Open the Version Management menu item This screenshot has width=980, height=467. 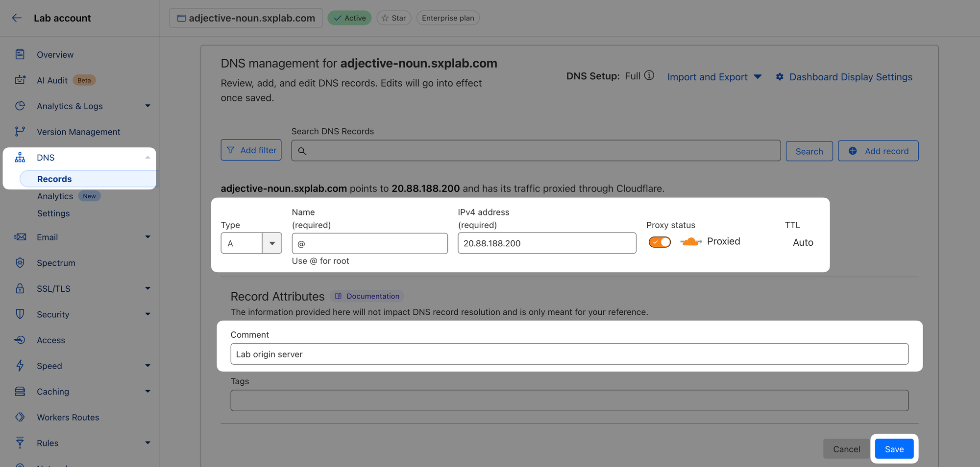click(78, 132)
